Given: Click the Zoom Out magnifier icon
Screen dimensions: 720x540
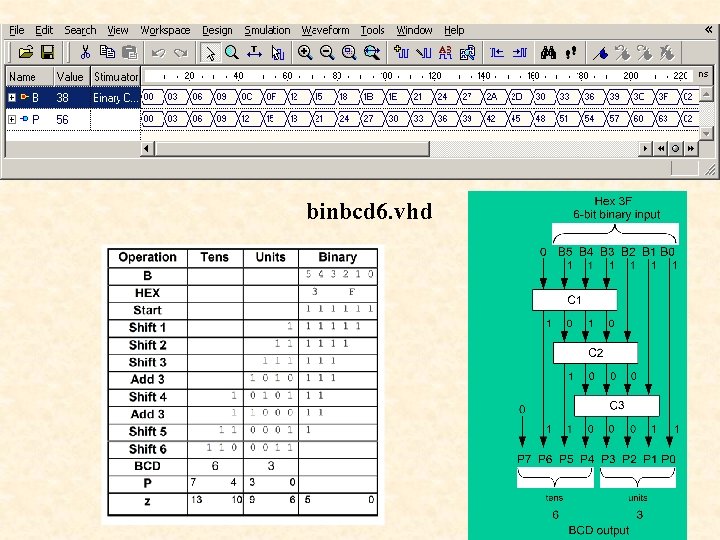Looking at the screenshot, I should click(x=327, y=52).
